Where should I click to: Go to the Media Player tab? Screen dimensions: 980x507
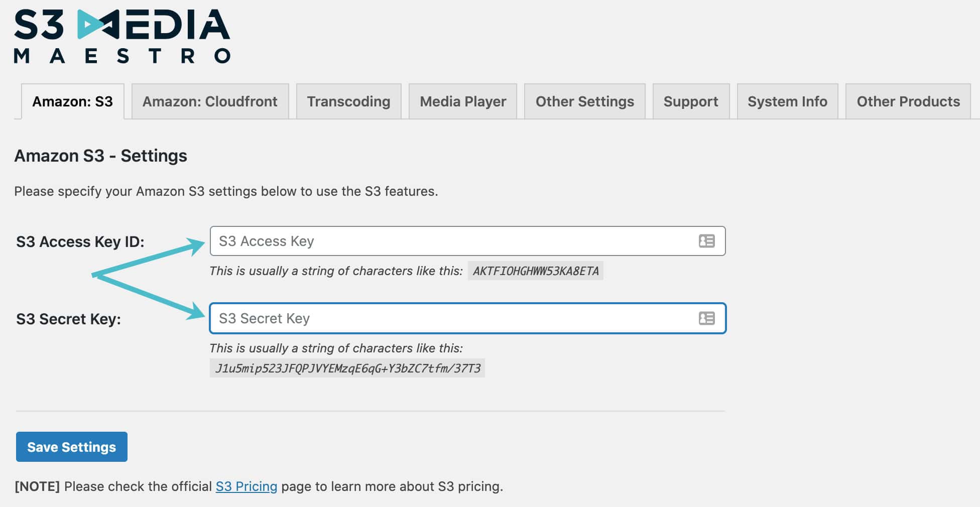click(x=463, y=101)
